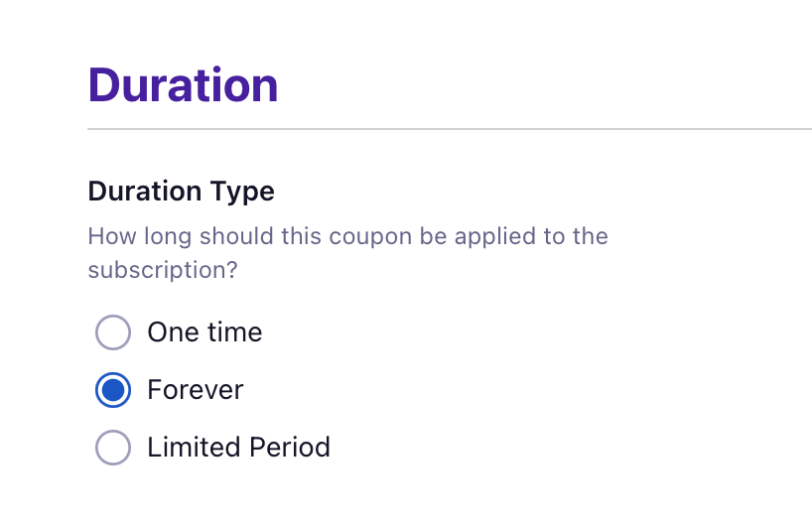Click the word "time" in the first option

(x=231, y=332)
